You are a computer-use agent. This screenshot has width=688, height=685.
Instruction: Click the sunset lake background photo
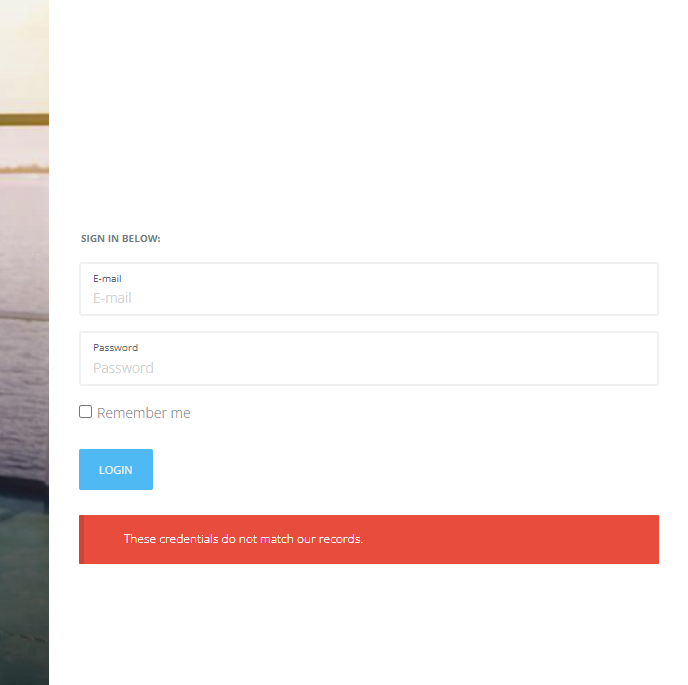[x=24, y=342]
